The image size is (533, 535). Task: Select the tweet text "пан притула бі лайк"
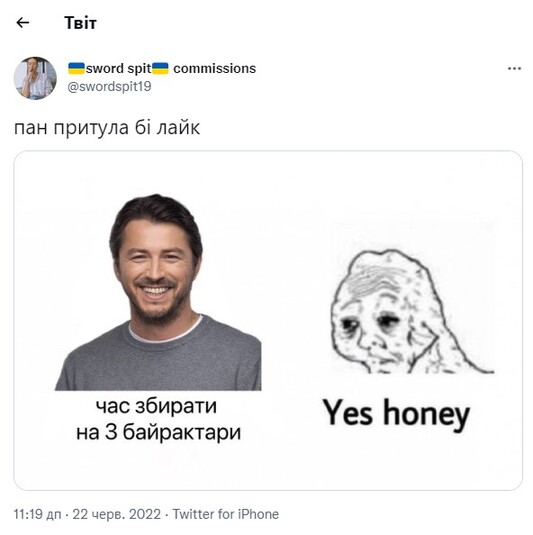pos(107,128)
